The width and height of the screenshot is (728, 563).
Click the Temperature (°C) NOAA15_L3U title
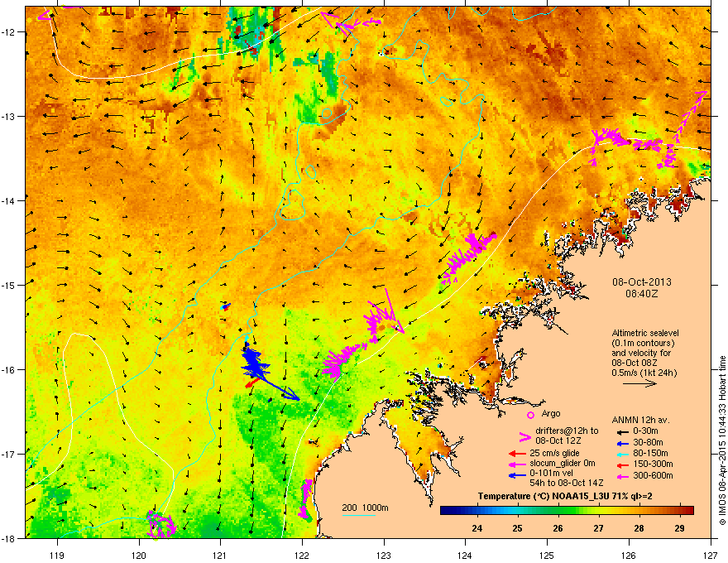(x=564, y=497)
